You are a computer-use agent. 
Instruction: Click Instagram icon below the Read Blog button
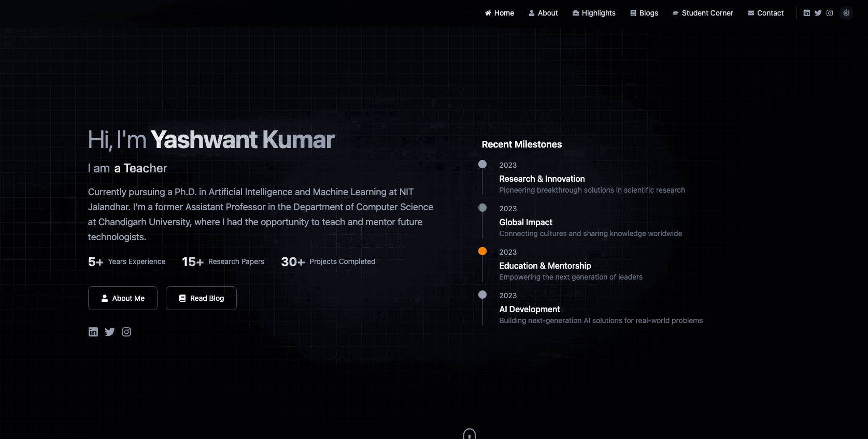126,332
